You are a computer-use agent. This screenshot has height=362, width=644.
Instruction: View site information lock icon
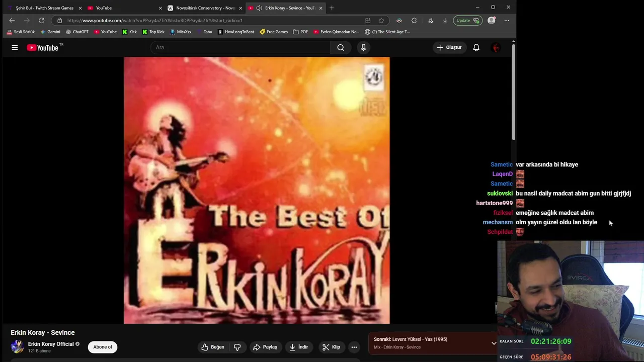click(x=59, y=21)
